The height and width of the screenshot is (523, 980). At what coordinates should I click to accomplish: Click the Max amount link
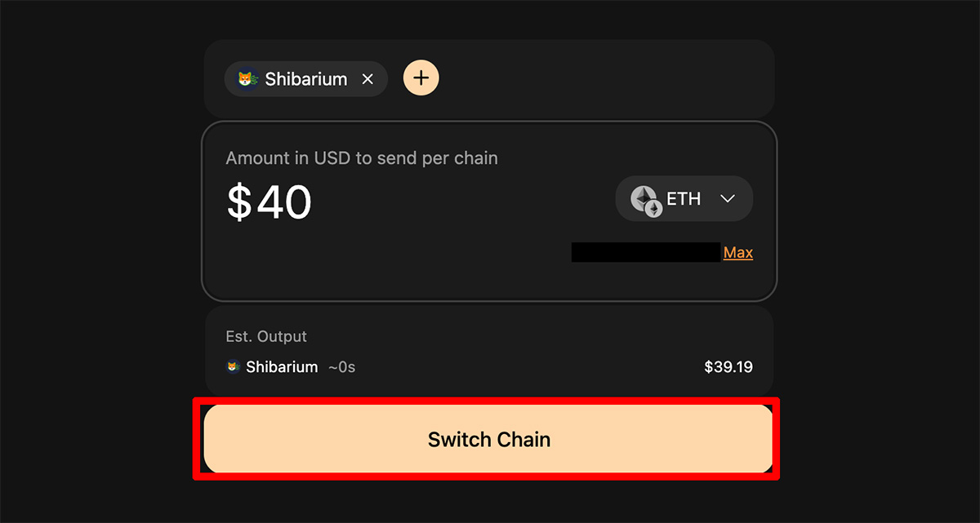click(738, 253)
